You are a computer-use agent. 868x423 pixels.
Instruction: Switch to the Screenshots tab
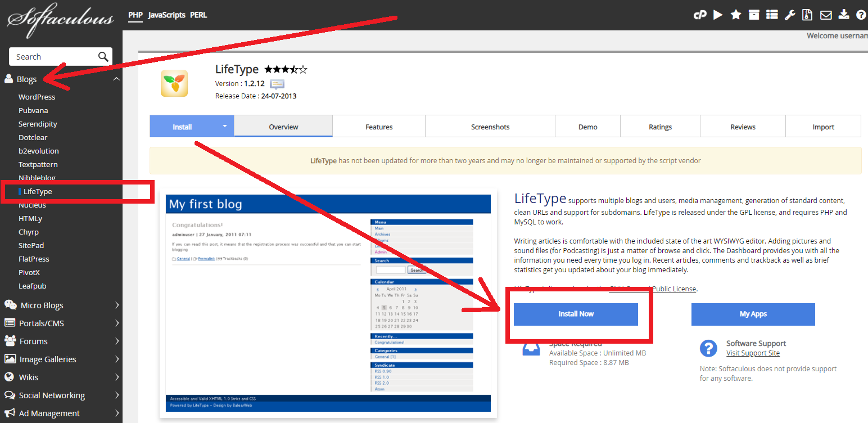pos(490,127)
